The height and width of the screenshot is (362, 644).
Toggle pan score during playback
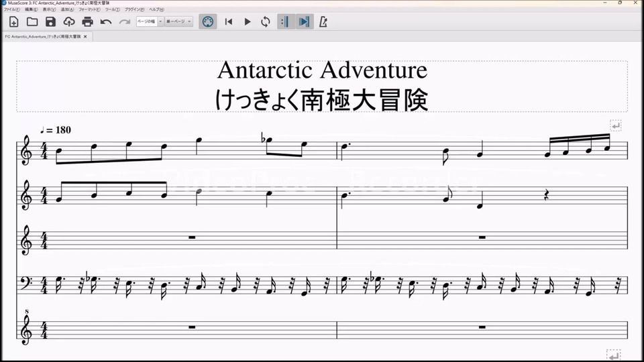(x=305, y=21)
